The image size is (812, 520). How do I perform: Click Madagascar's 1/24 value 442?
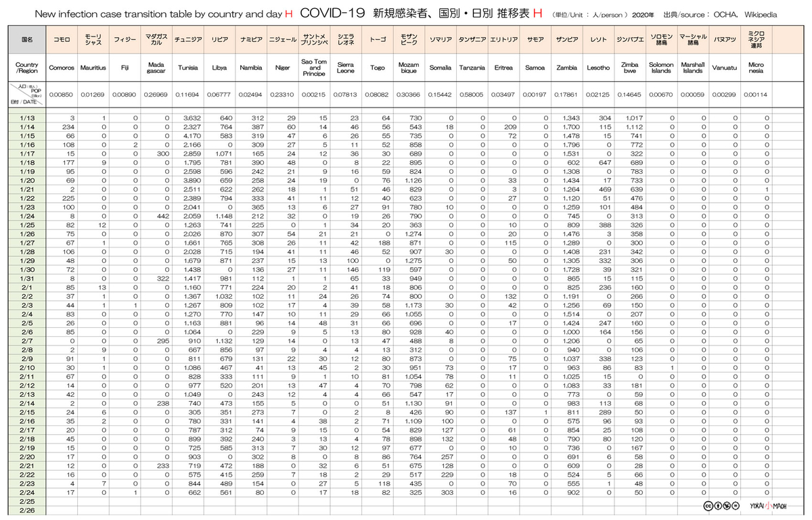[162, 216]
